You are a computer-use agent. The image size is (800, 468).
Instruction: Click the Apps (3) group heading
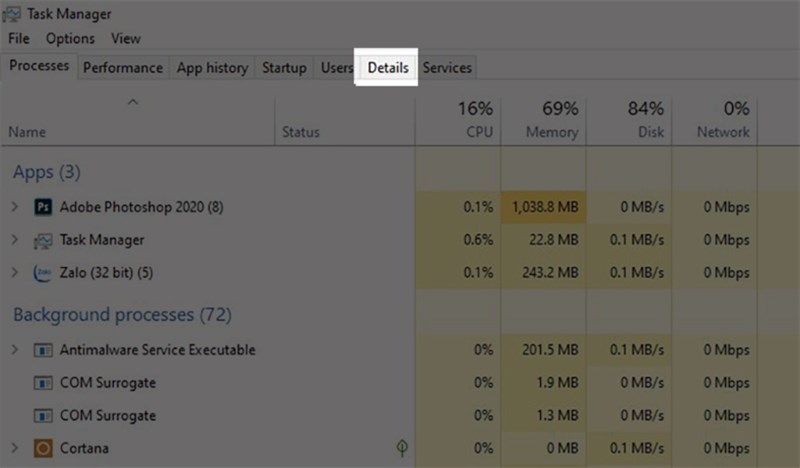[x=47, y=173]
